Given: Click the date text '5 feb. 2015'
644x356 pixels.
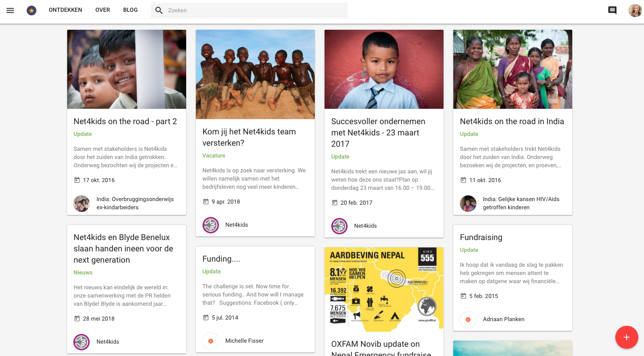Looking at the screenshot, I should click(484, 296).
